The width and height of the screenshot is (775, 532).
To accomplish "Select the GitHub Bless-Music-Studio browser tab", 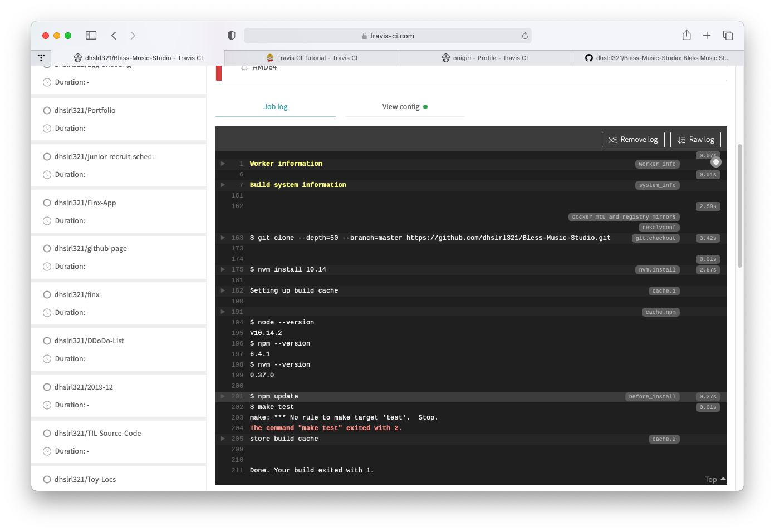I will [x=657, y=58].
